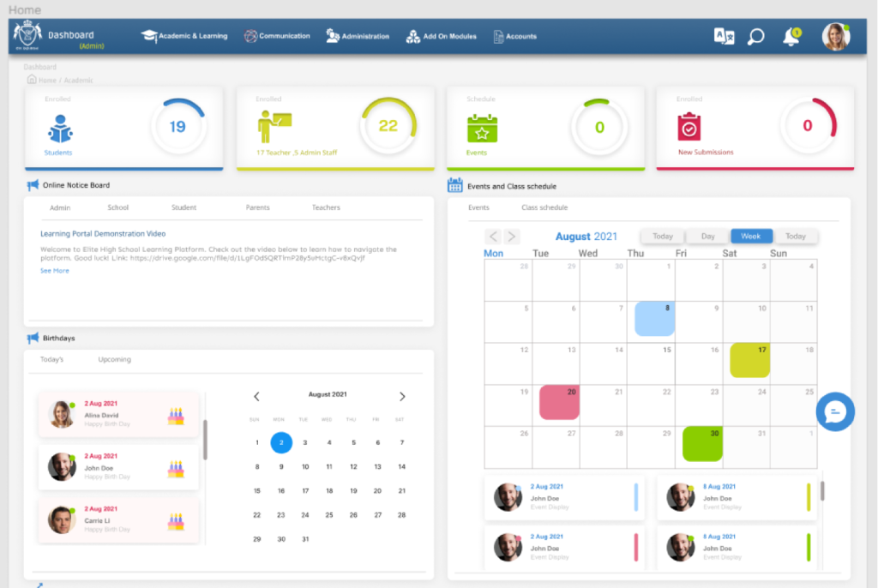The height and width of the screenshot is (588, 878).
Task: Switch calendar to Week view
Action: pyautogui.click(x=751, y=236)
